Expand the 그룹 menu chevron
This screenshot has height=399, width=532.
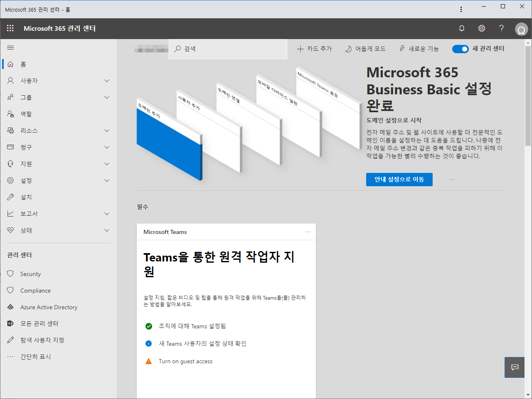[x=107, y=97]
